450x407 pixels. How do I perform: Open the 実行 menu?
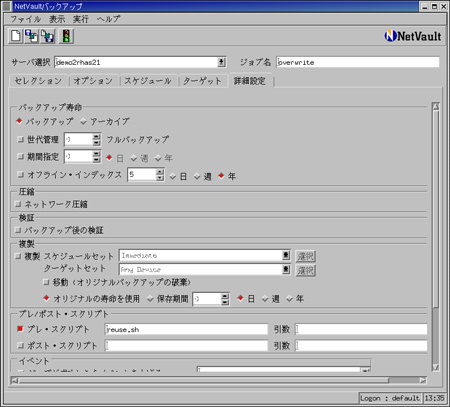point(81,19)
